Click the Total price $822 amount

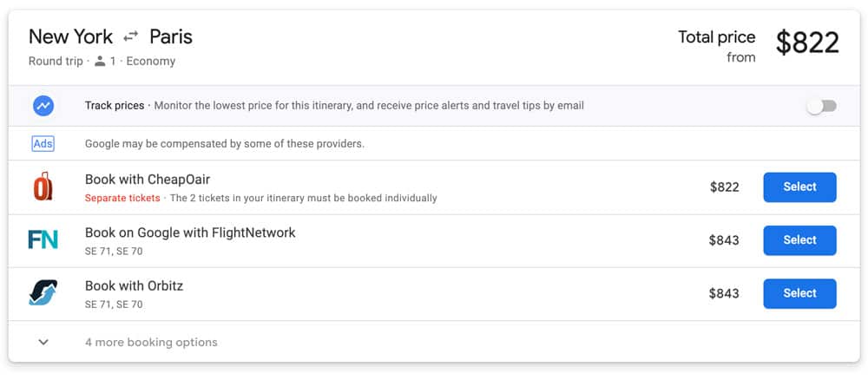[x=807, y=42]
